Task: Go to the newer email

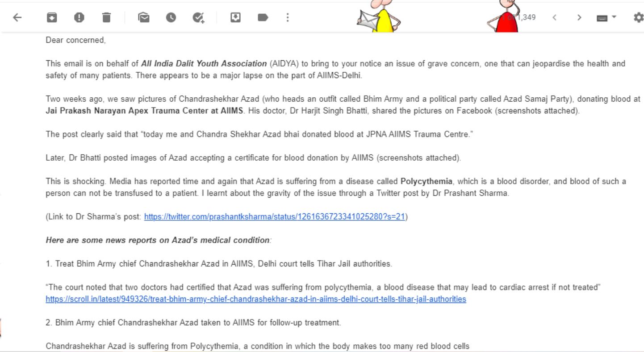Action: point(554,17)
